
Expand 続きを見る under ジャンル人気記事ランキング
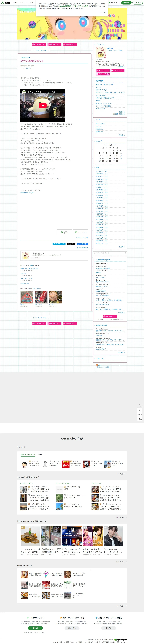click(x=121, y=517)
